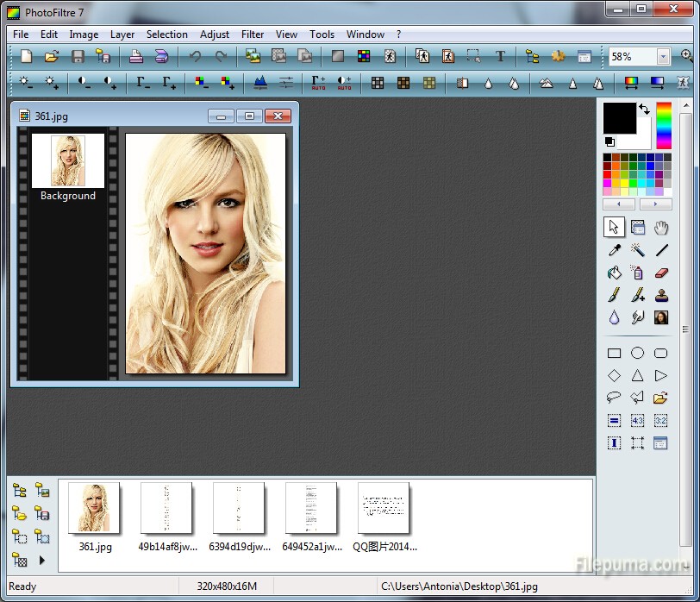This screenshot has height=602, width=700.
Task: Open the Adjust menu
Action: click(x=215, y=34)
